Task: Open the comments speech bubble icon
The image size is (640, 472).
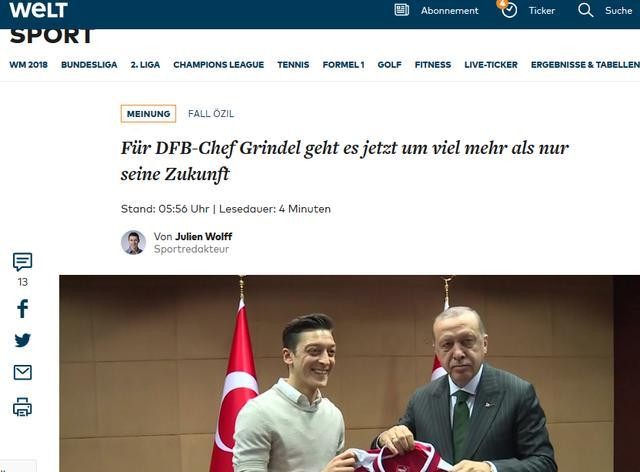Action: [x=22, y=262]
